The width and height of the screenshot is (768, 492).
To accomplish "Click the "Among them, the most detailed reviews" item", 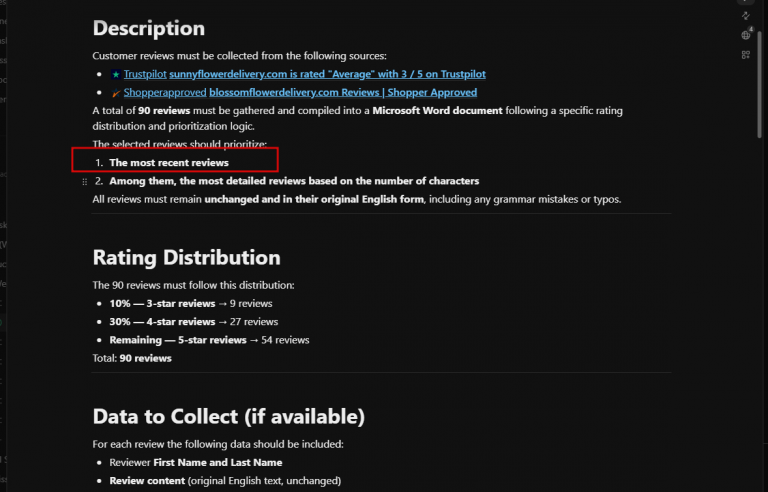I will 294,181.
